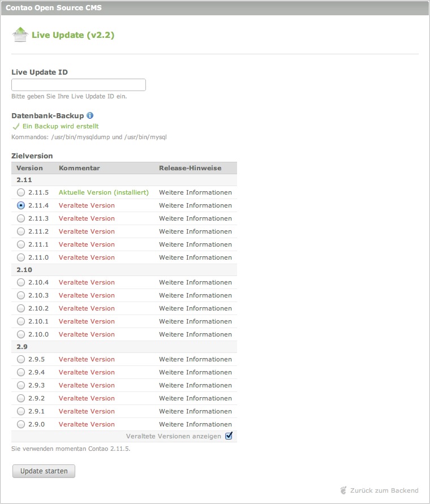The image size is (430, 504).
Task: View Weitere Informationen for version 2.9.4
Action: pyautogui.click(x=195, y=372)
